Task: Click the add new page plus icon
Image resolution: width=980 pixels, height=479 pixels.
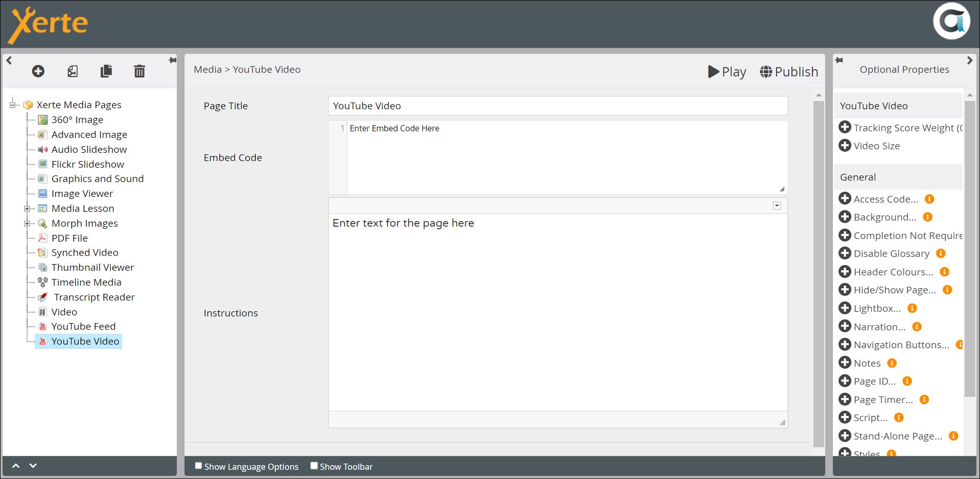Action: tap(38, 71)
